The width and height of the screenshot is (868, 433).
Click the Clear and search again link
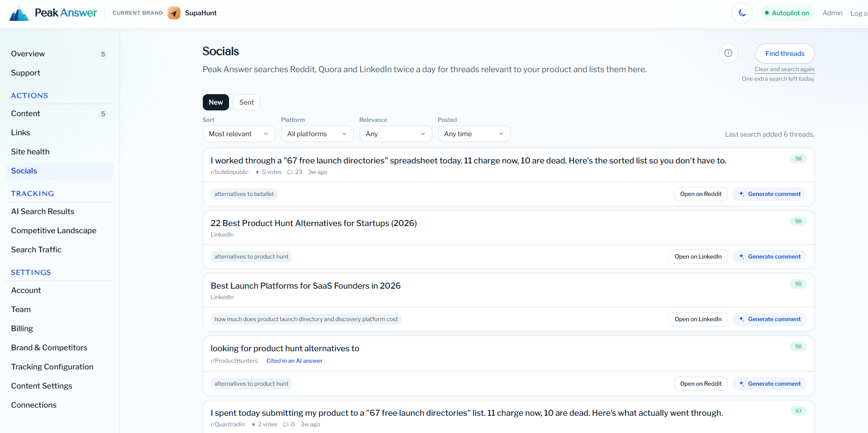click(784, 69)
